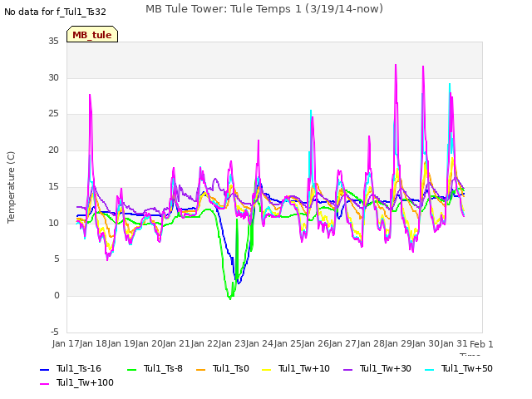Screen dimensions: 532x399
Task: Click the Jan 17 x-axis tick label
Action: (x=66, y=343)
